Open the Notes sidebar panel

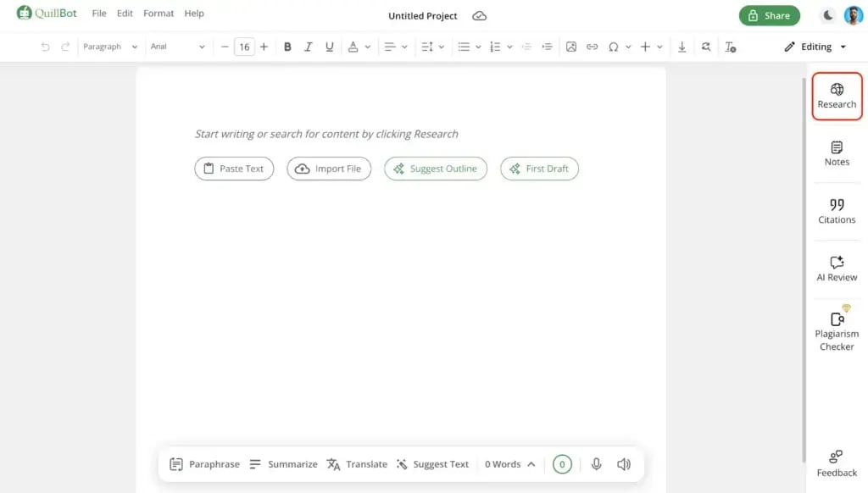837,153
